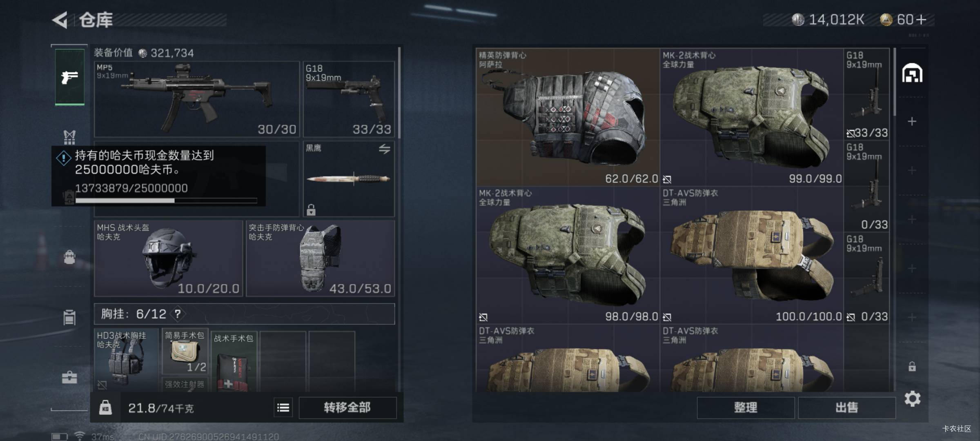This screenshot has width=980, height=441.
Task: Open the medical briefcase sidebar icon
Action: pos(69,377)
